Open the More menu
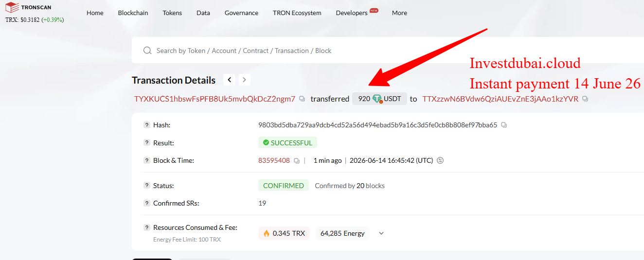This screenshot has width=644, height=260. [x=399, y=13]
